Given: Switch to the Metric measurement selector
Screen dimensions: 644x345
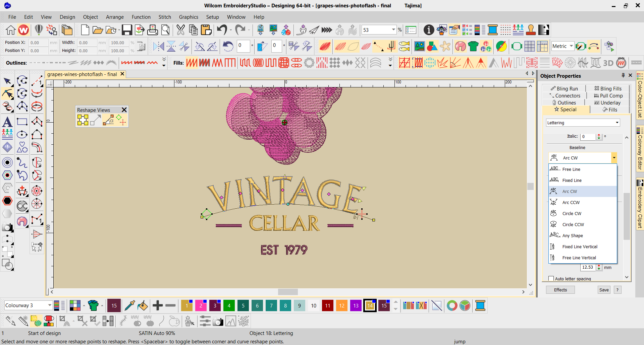Looking at the screenshot, I should 562,46.
